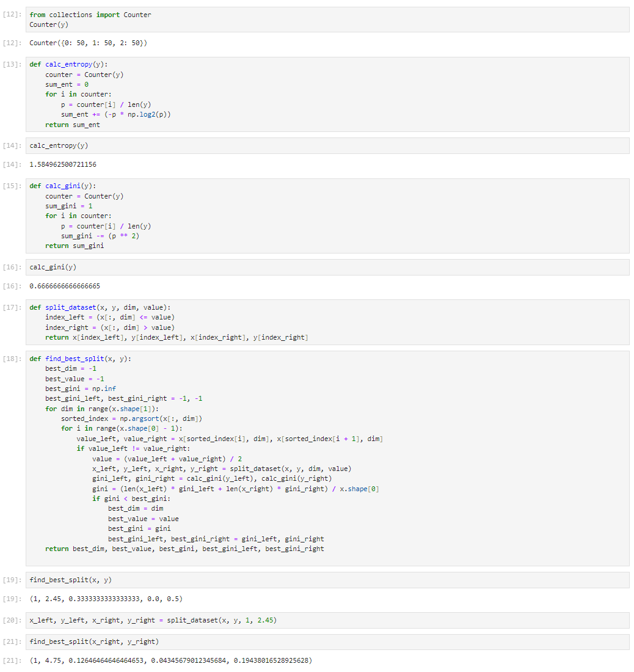The image size is (634, 672).
Task: Click the Counter output showing 50 counts
Action: (x=88, y=43)
